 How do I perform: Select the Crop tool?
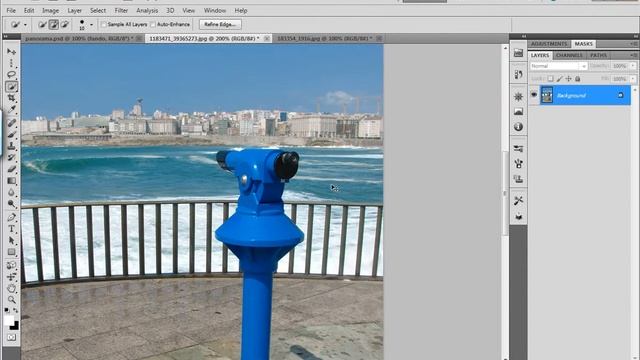tap(11, 98)
